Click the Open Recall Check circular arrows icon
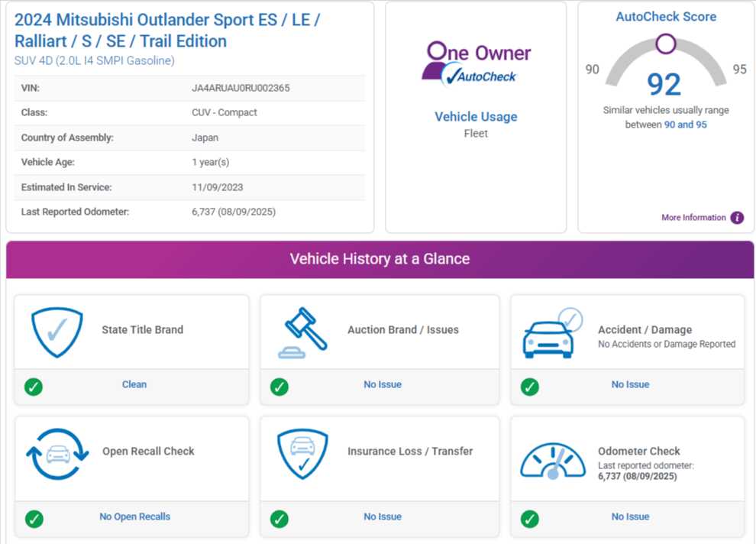This screenshot has height=544, width=756. (58, 453)
